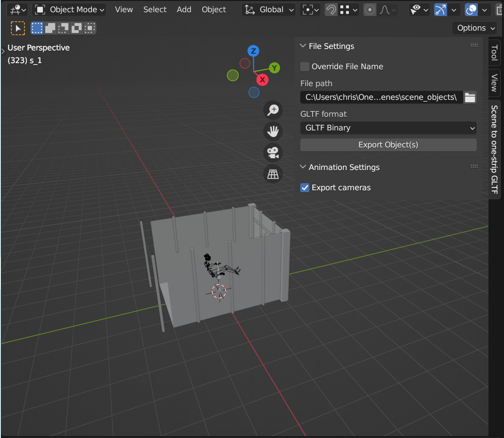Open the file browser folder icon

(x=470, y=97)
